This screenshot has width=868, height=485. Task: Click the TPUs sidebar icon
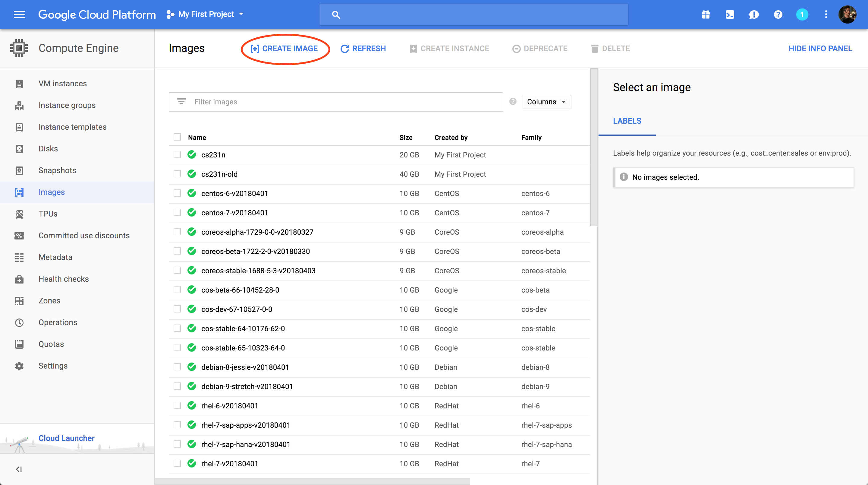pyautogui.click(x=19, y=214)
